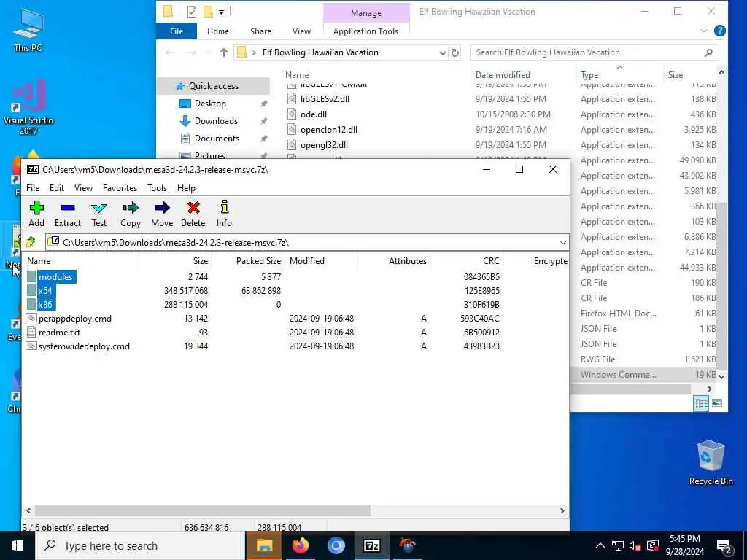Select readme.txt in the archive list
Viewport: 747px width, 560px height.
click(x=59, y=332)
